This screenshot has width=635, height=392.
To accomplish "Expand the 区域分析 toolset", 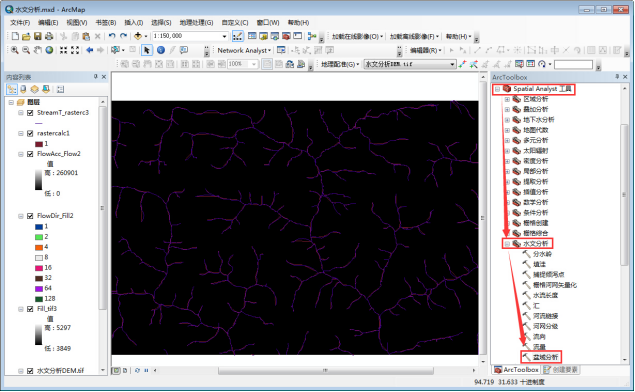I will 507,99.
